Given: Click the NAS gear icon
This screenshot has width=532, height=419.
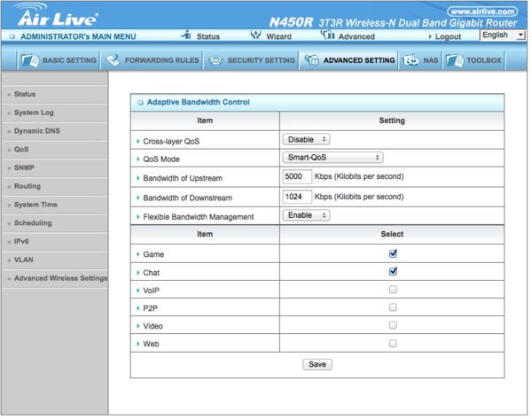Looking at the screenshot, I should [x=411, y=61].
